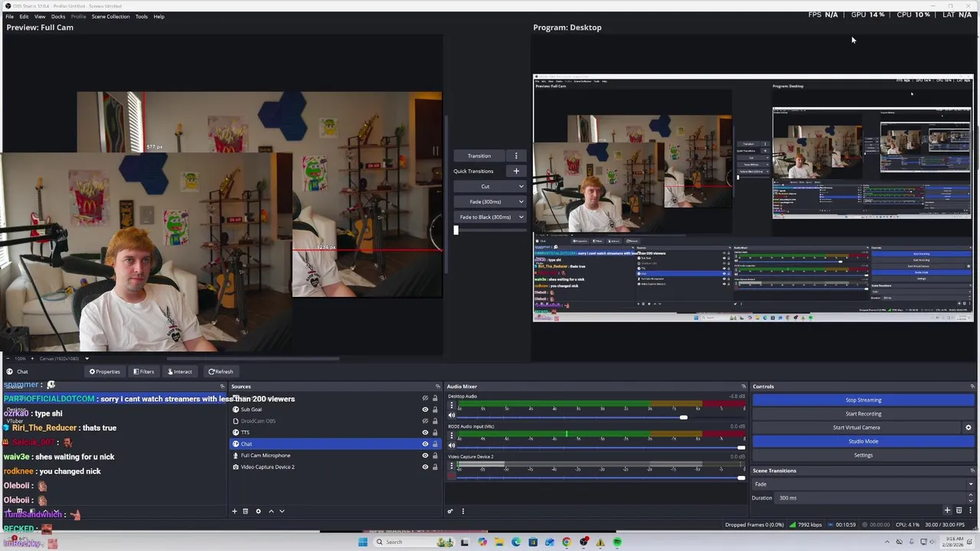
Task: Click the Transition button between previews
Action: click(x=479, y=156)
